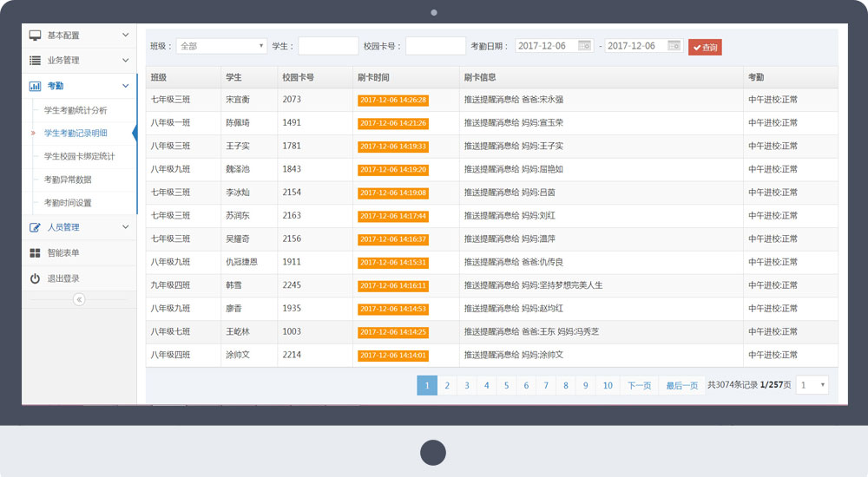This screenshot has height=477, width=868.
Task: Open 考勤时间设置 submenu item
Action: (x=68, y=203)
